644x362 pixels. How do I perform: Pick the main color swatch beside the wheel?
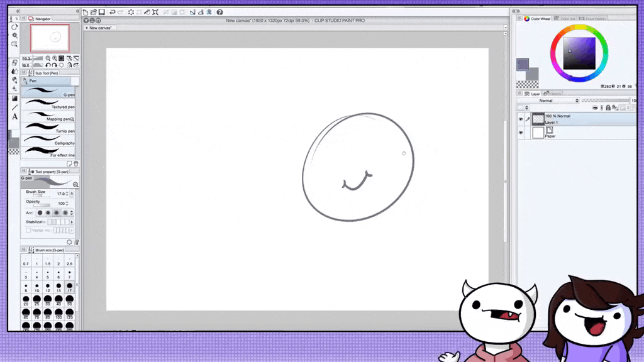(523, 64)
